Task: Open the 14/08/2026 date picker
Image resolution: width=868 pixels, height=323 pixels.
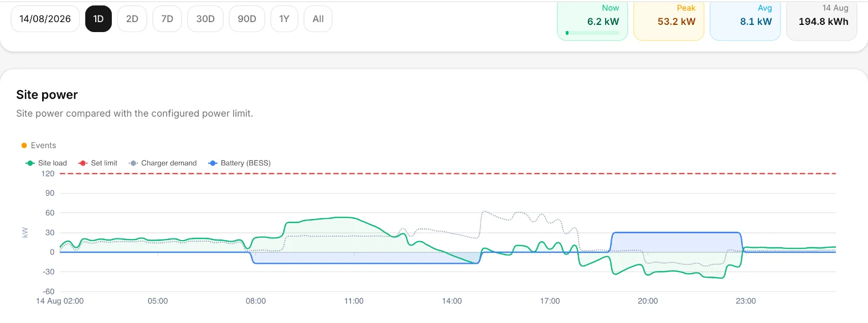Action: pyautogui.click(x=45, y=19)
